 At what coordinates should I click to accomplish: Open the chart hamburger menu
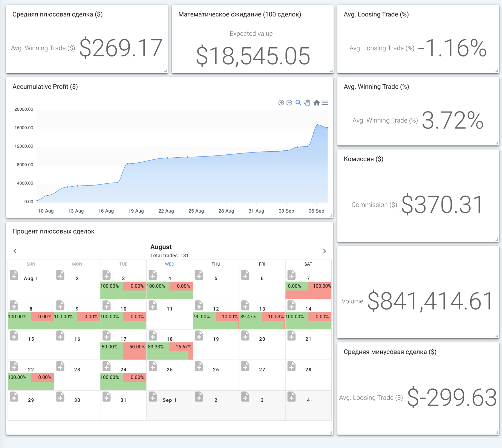click(325, 103)
